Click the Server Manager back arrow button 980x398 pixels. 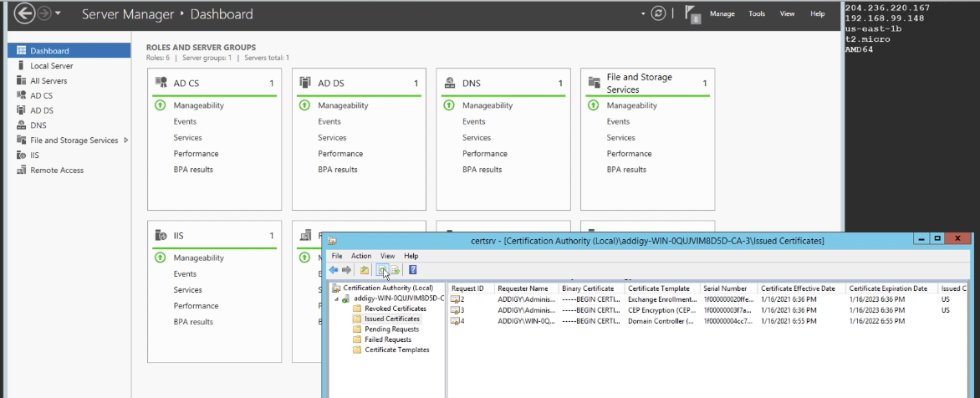24,13
